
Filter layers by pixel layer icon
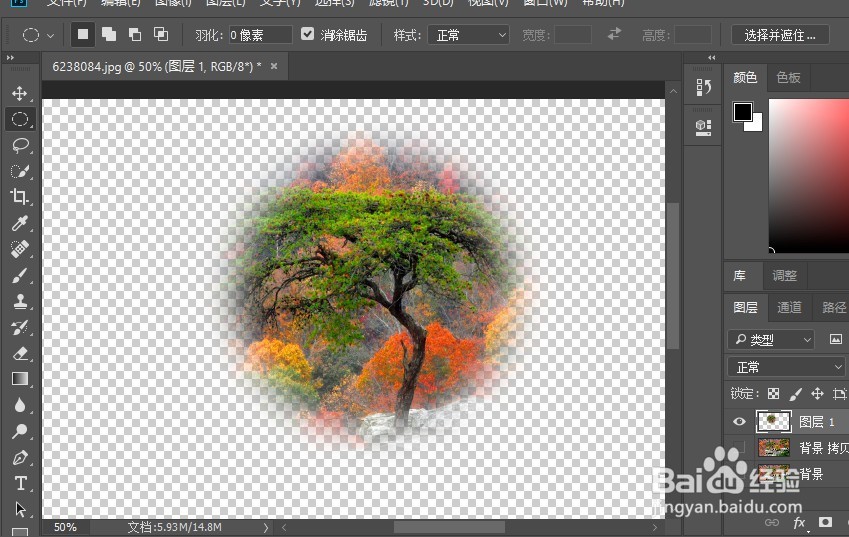pyautogui.click(x=835, y=339)
